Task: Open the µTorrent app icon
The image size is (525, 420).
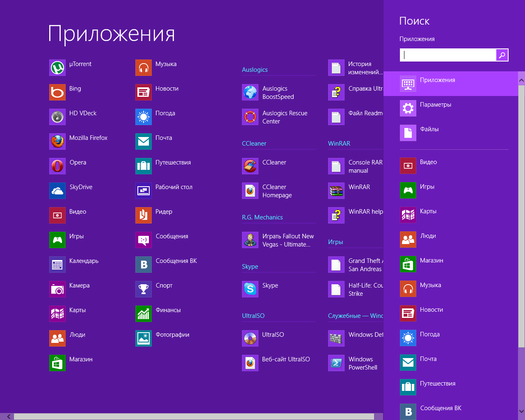Action: (x=57, y=68)
